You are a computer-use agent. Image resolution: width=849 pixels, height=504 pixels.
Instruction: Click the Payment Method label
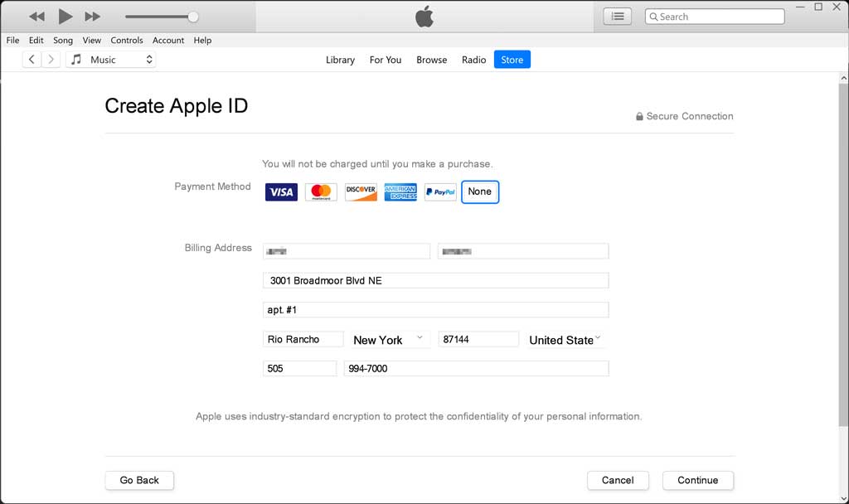click(212, 187)
